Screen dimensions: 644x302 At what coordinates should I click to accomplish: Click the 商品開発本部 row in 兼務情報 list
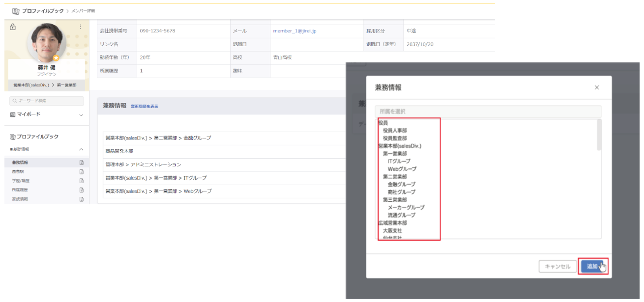pos(224,151)
